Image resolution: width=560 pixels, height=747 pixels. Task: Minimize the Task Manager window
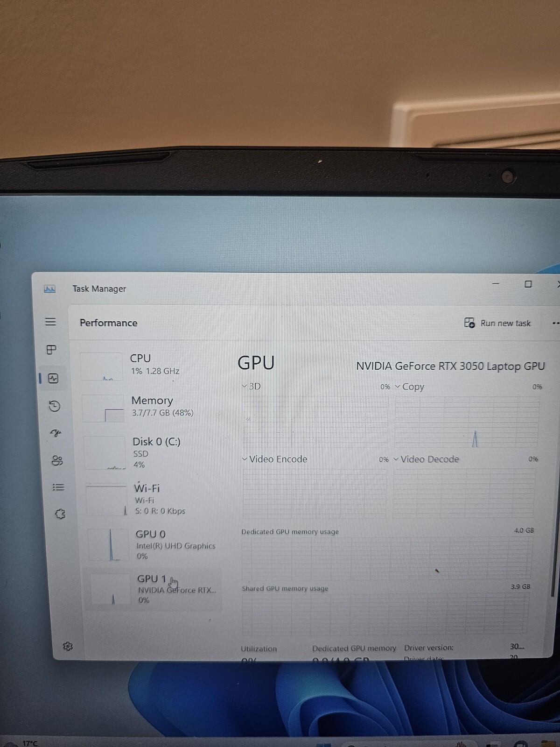tap(496, 283)
